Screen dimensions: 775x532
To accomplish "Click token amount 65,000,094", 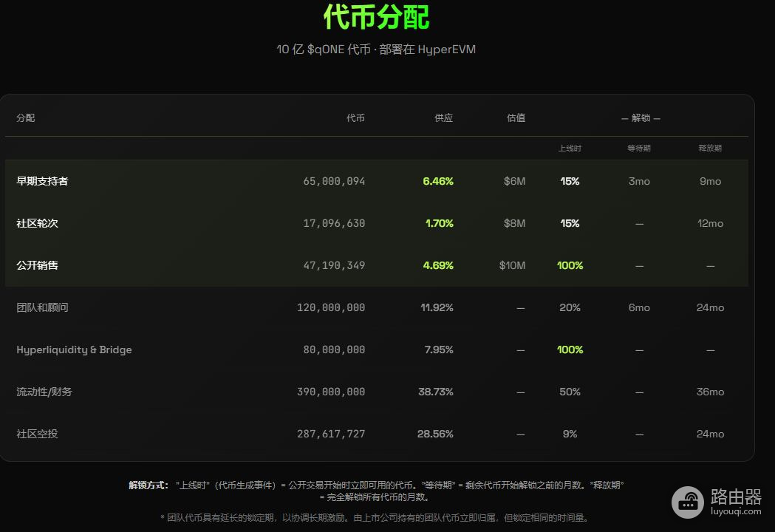I will tap(334, 182).
